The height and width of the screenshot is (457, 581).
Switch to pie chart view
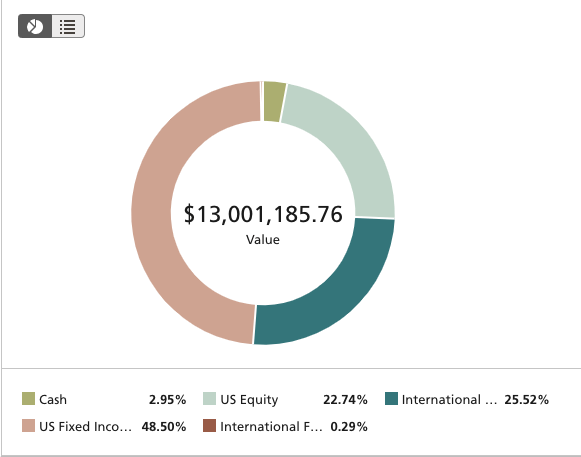click(35, 26)
